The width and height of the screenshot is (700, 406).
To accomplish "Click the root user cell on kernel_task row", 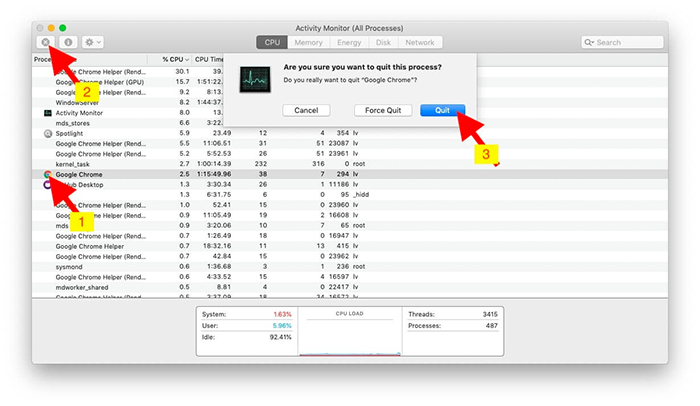I will click(x=359, y=164).
